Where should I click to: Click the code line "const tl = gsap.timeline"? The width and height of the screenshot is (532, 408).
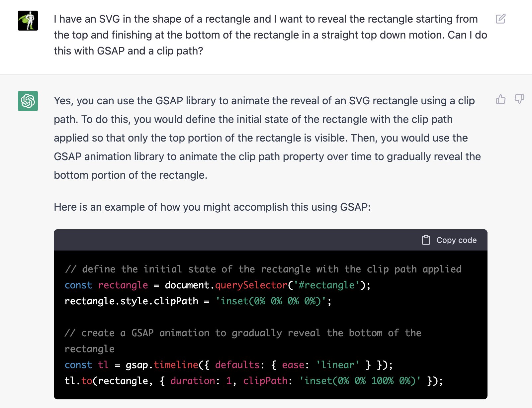[229, 365]
